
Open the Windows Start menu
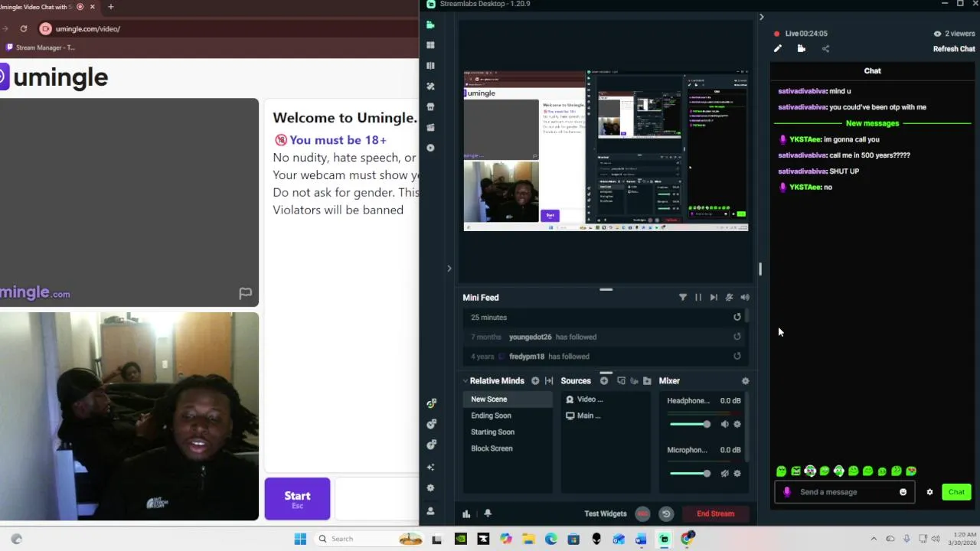(x=300, y=539)
